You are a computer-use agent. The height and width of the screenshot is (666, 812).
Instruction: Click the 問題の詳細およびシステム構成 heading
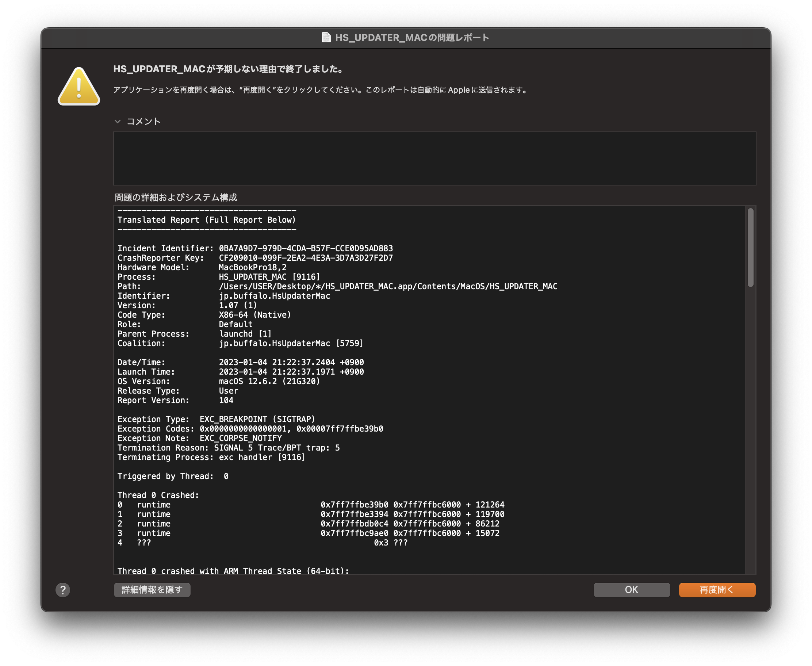click(176, 198)
